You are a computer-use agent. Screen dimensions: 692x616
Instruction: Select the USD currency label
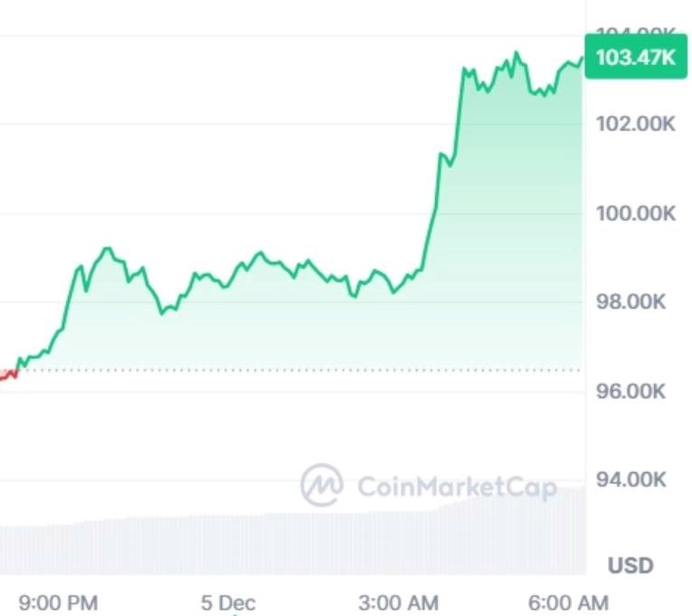(630, 565)
